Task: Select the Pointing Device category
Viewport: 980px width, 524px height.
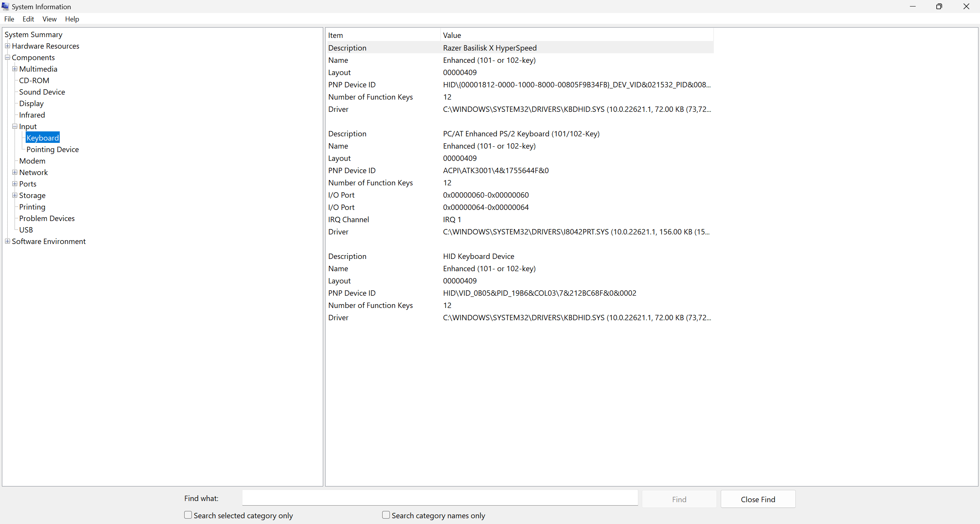Action: [52, 149]
